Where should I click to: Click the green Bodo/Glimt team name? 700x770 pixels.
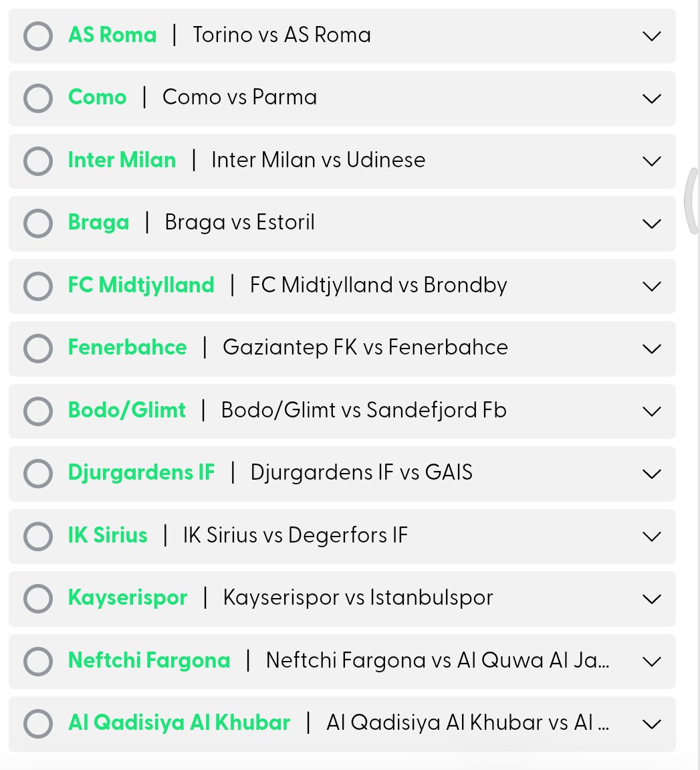tap(126, 410)
